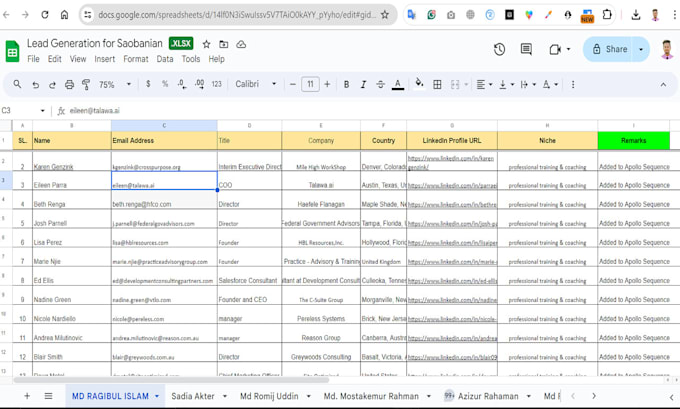Select column C header

(x=164, y=125)
